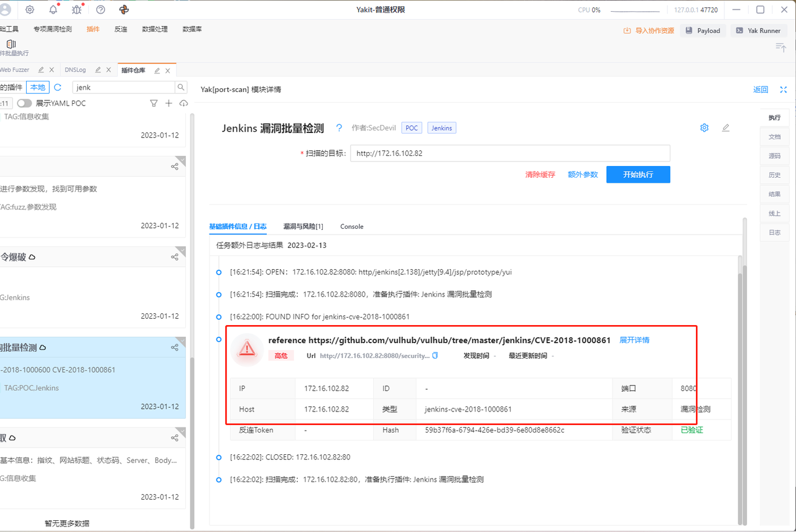Open the 源码 side tab

click(x=774, y=156)
